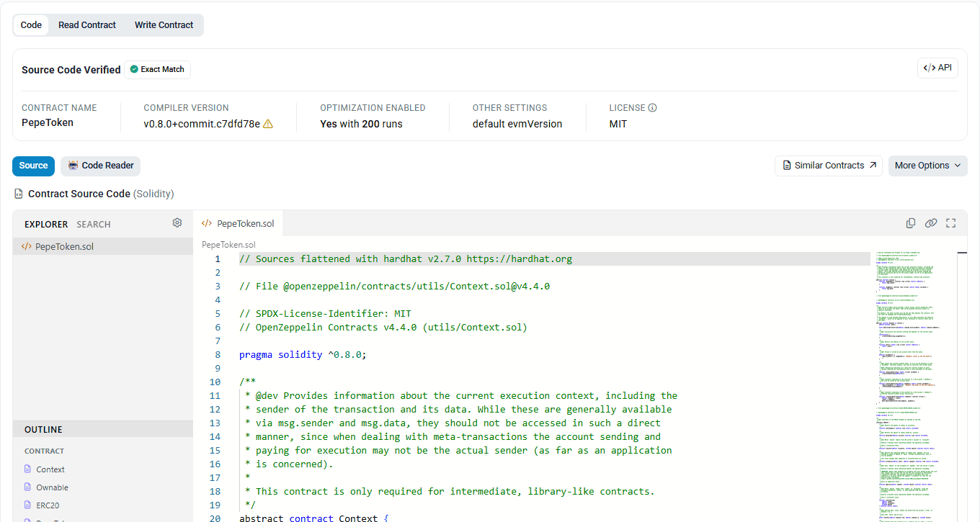Image resolution: width=980 pixels, height=522 pixels.
Task: Click the 'SPDX-License-Identifier: MIT' comment line
Action: pyautogui.click(x=325, y=314)
